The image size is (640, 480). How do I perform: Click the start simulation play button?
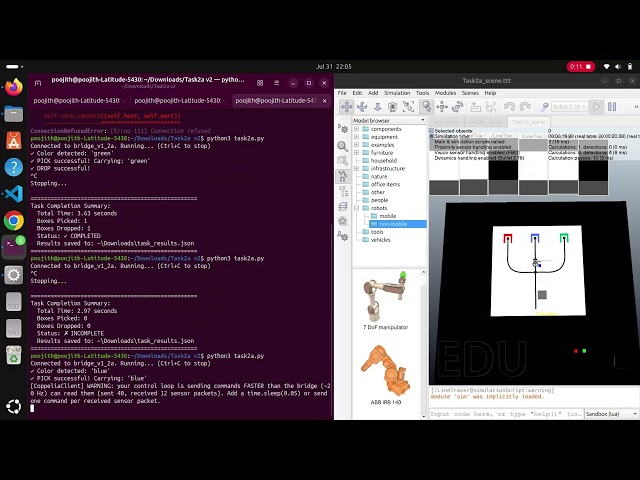click(596, 107)
